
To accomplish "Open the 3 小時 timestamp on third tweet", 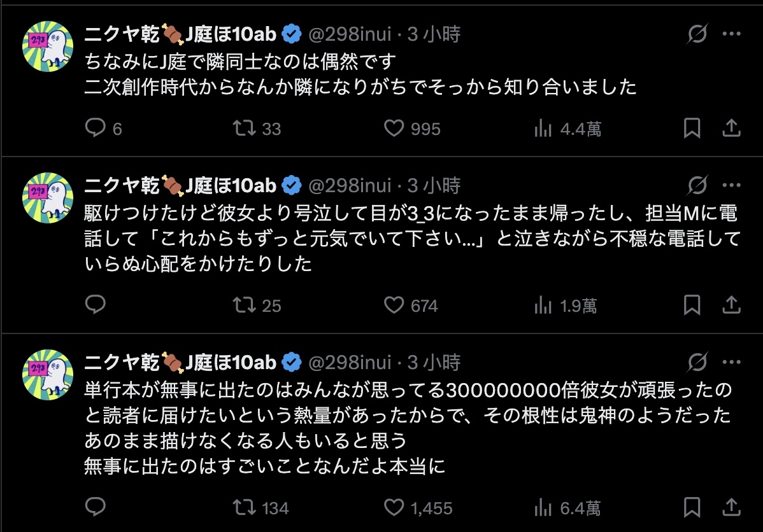I will tap(434, 363).
